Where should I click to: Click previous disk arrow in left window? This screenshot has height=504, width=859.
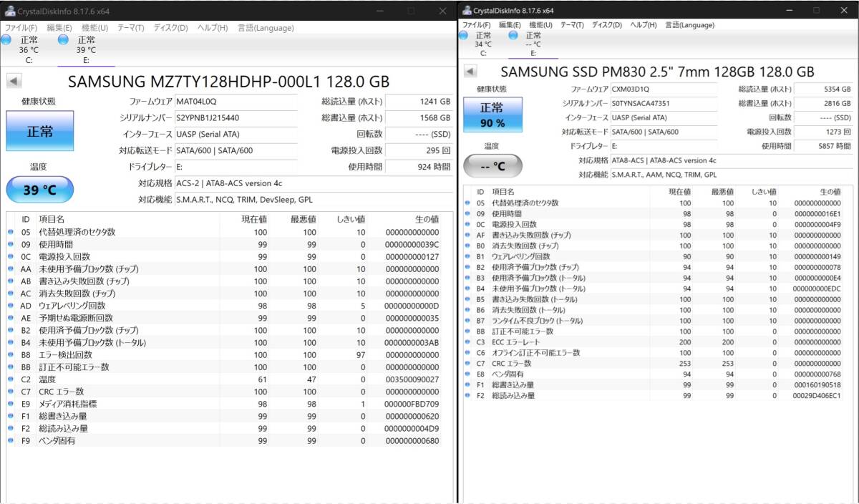pos(13,81)
